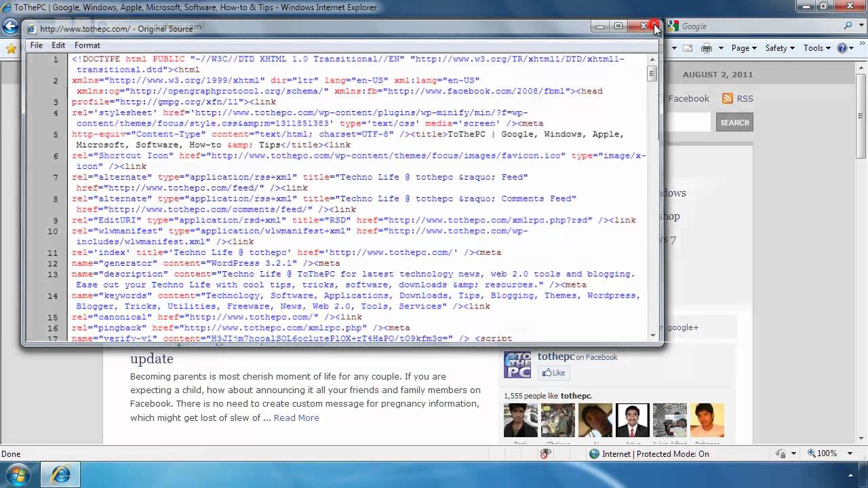Image resolution: width=868 pixels, height=488 pixels.
Task: Click the website search text field
Action: tap(686, 123)
